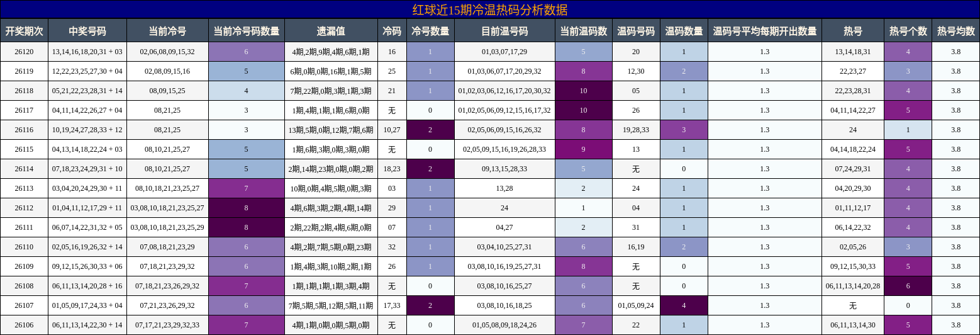Select issue number 26109
The height and width of the screenshot is (335, 980).
24,266
